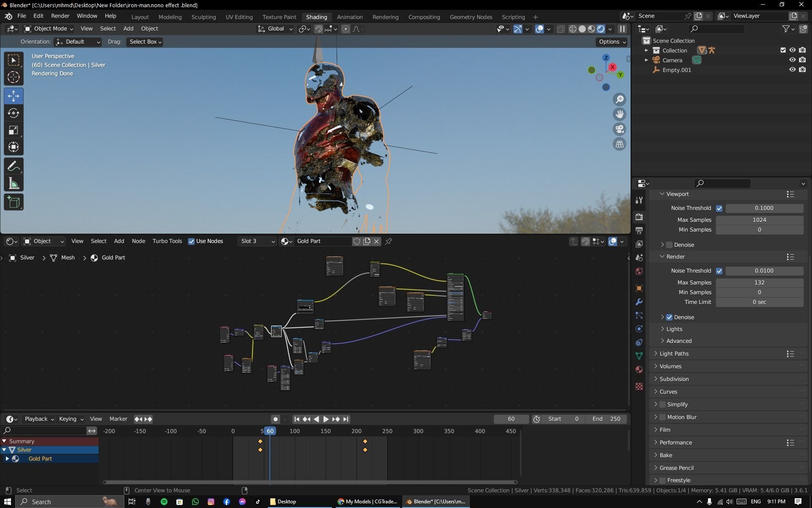Hide the Camera in viewport
Viewport: 812px width, 508px height.
pos(792,60)
